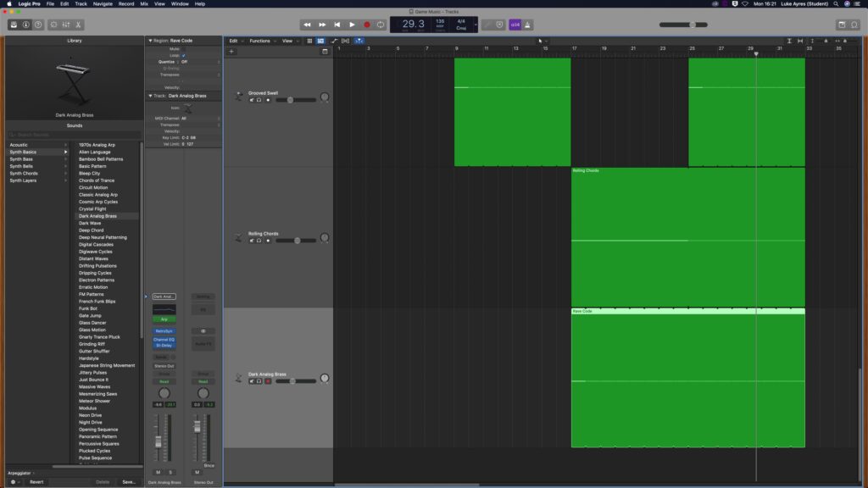Screen dimensions: 868x488
Task: Open the Editors scissors icon
Action: pyautogui.click(x=78, y=25)
